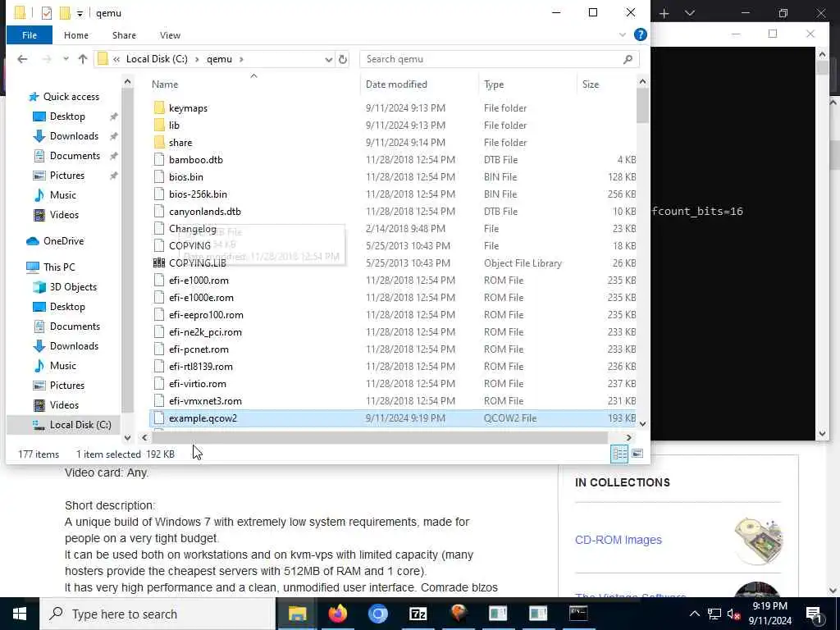Sort by the Name column header
Image resolution: width=840 pixels, height=630 pixels.
tap(164, 84)
